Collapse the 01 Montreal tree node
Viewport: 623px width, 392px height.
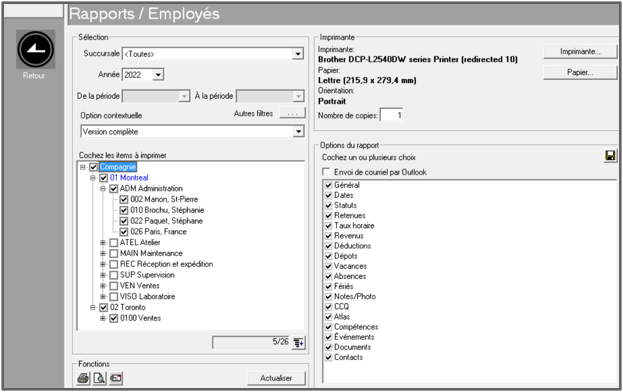[93, 178]
